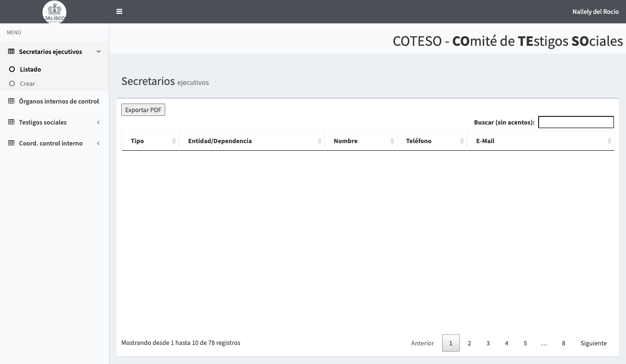This screenshot has width=626, height=364.
Task: Click the Buscar (sin acentos) label
Action: 504,123
